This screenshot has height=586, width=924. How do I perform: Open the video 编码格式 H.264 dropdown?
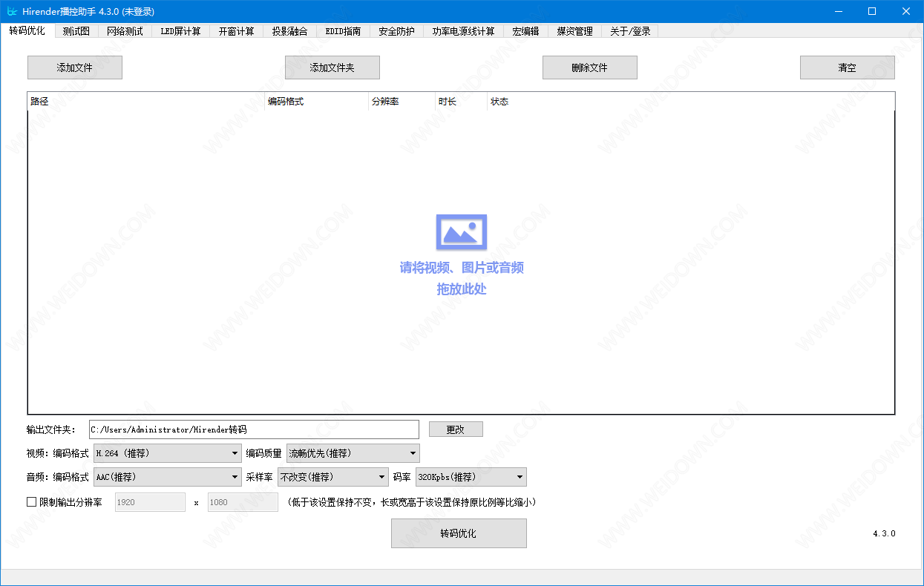(168, 453)
